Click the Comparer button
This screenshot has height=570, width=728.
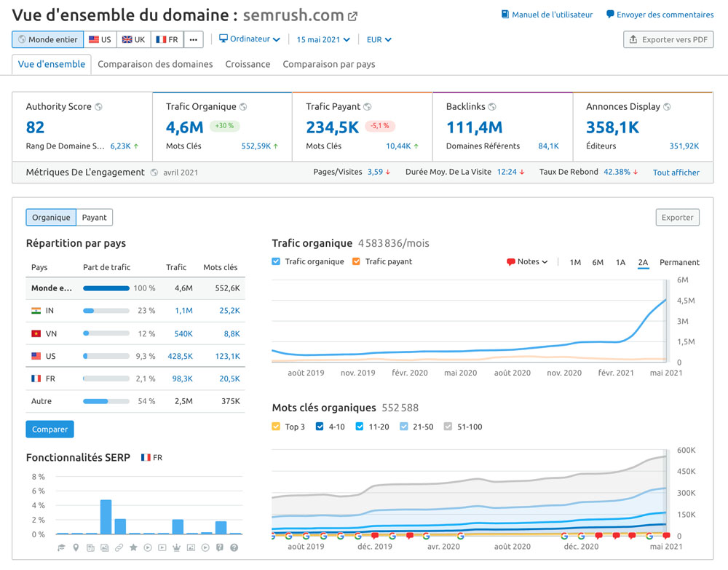tap(50, 430)
